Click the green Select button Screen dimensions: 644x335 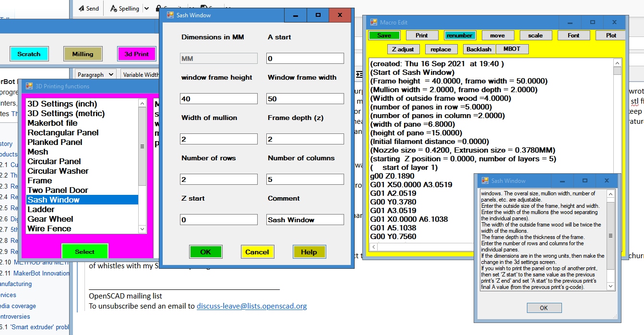tap(85, 251)
